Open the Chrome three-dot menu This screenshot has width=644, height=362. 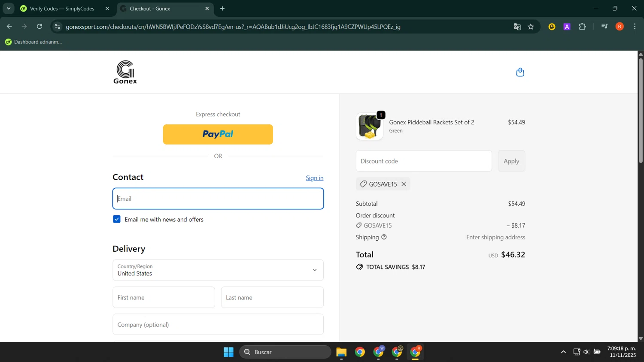coord(635,27)
